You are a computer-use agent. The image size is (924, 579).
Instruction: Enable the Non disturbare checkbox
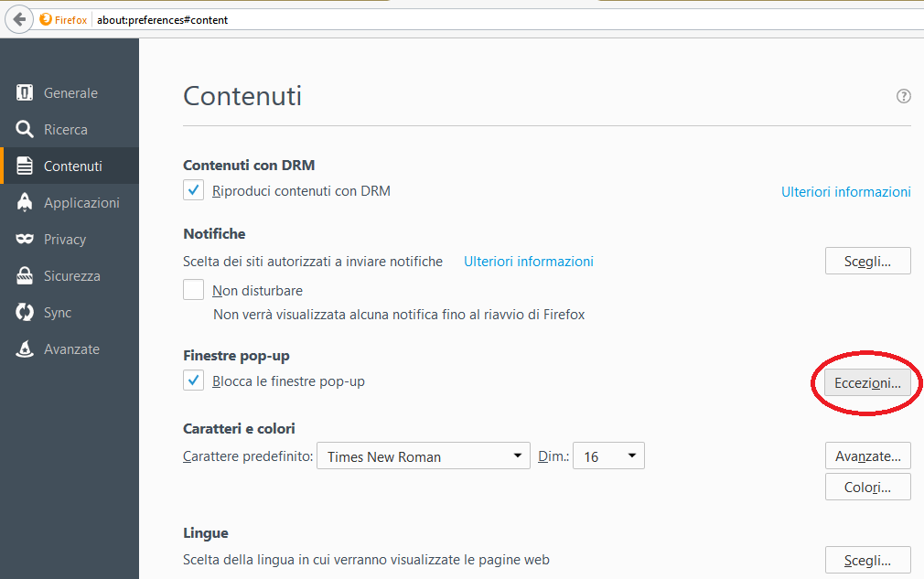tap(193, 290)
